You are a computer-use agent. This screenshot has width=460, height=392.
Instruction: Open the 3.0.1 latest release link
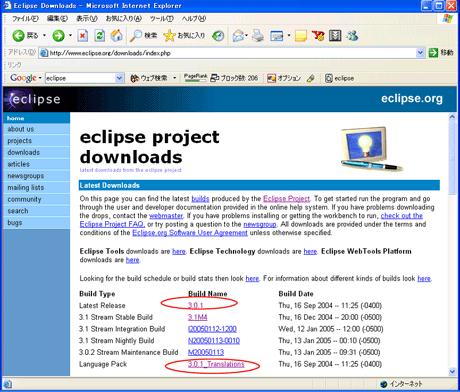click(x=196, y=305)
